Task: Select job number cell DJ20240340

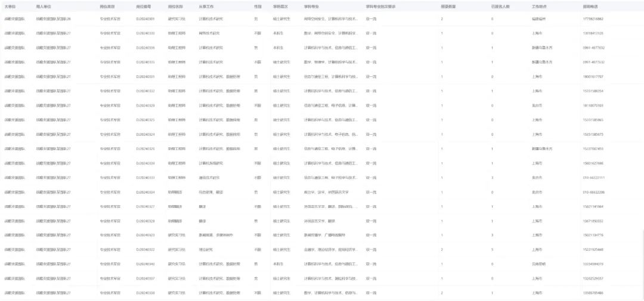Action: point(145,263)
